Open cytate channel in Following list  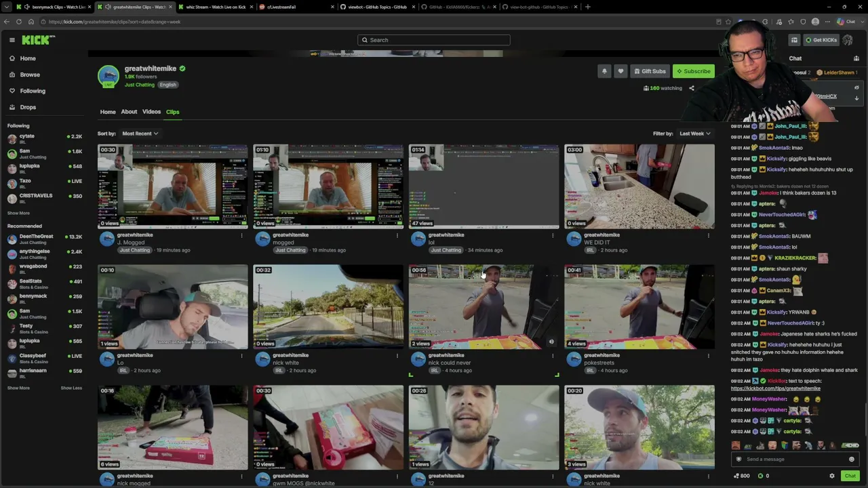coord(44,139)
